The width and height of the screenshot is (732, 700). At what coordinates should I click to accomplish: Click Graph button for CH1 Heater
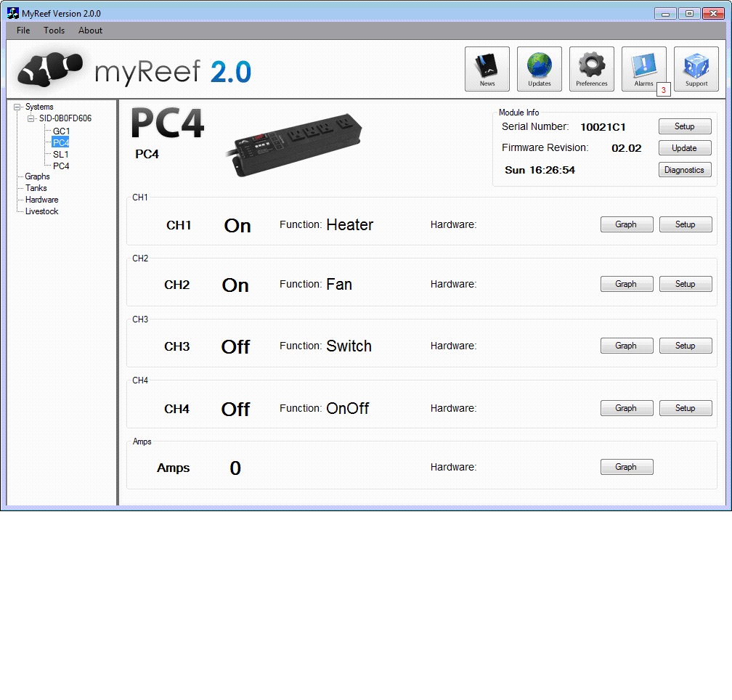[626, 224]
